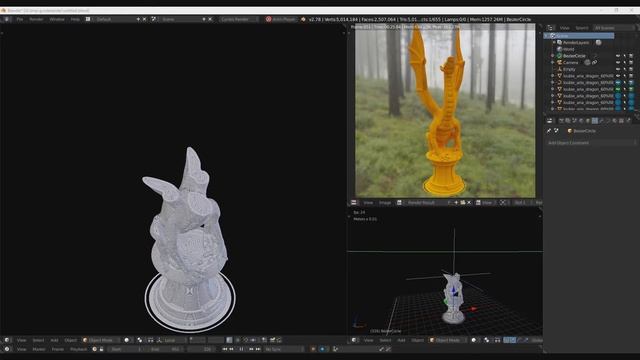Click the Blender logo icon in info bar
The width and height of the screenshot is (640, 360).
coord(303,19)
